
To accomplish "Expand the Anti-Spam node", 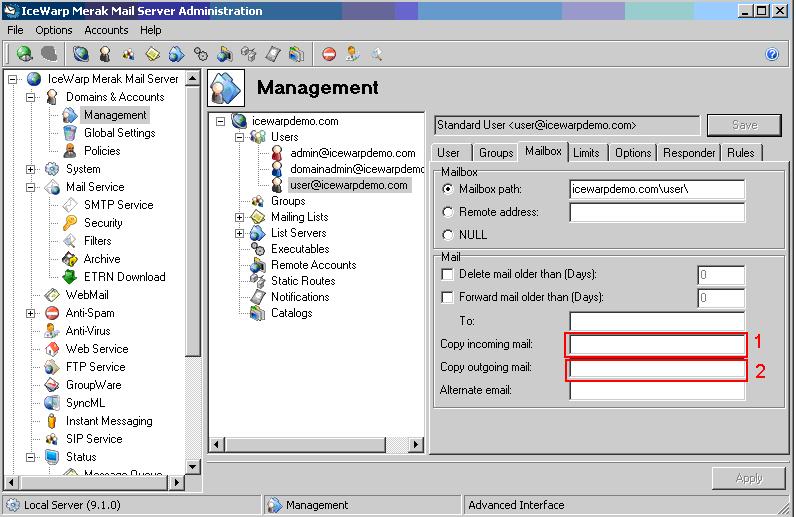I will pos(30,313).
